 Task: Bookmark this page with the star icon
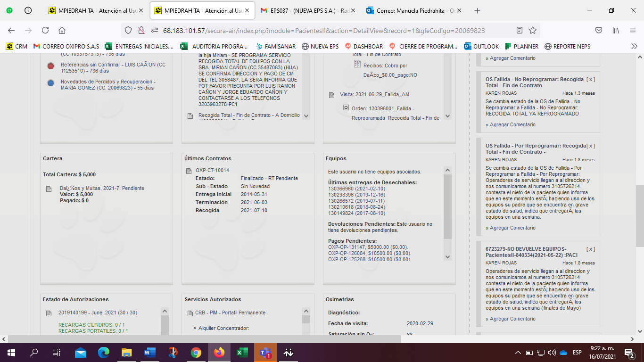tap(533, 30)
